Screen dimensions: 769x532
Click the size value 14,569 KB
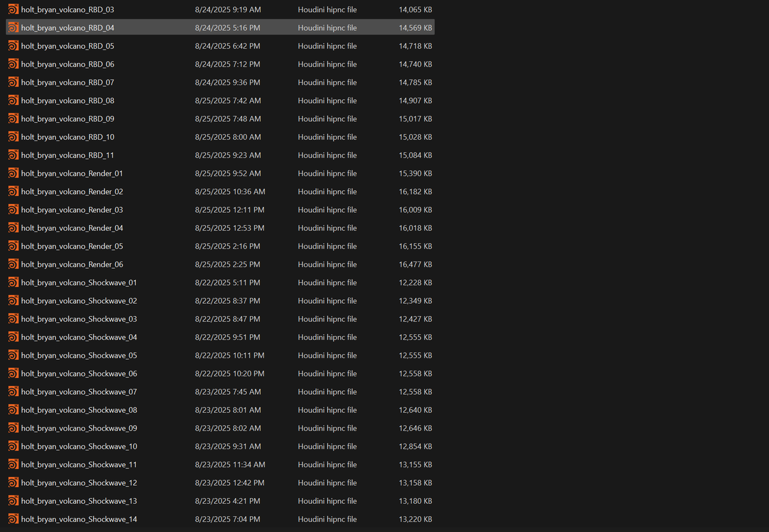[415, 28]
